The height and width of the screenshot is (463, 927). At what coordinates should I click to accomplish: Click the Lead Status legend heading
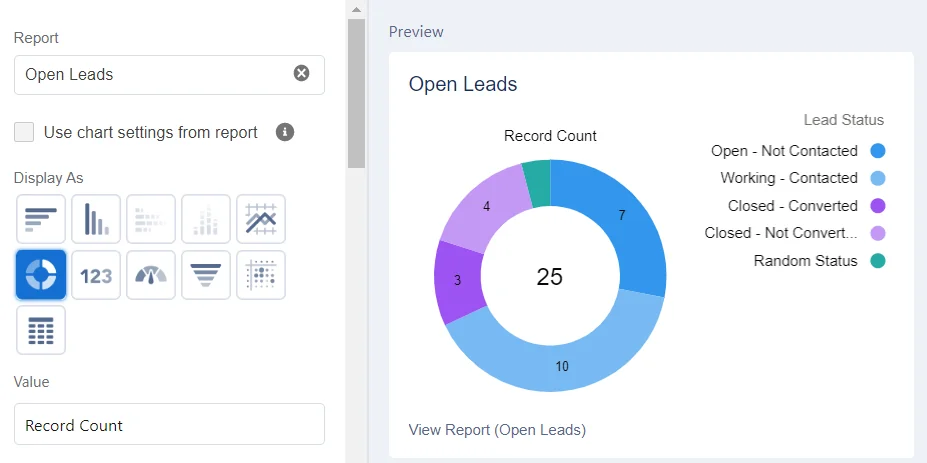844,120
